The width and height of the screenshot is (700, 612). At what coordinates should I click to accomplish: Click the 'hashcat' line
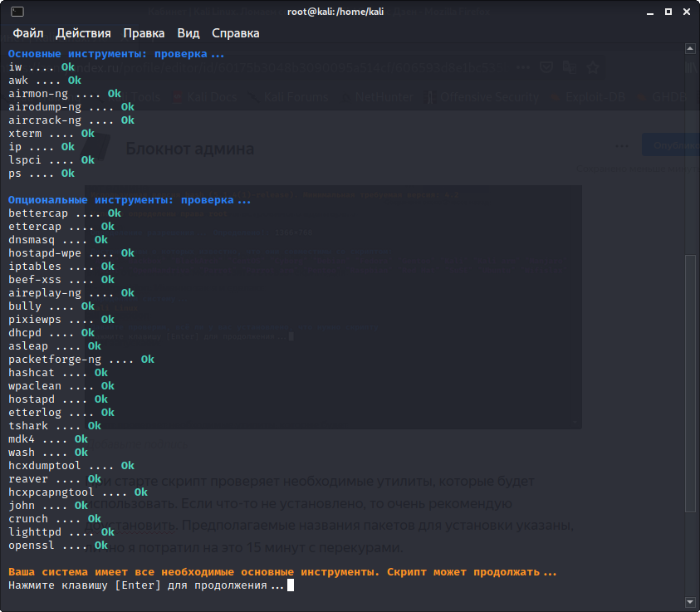[58, 373]
